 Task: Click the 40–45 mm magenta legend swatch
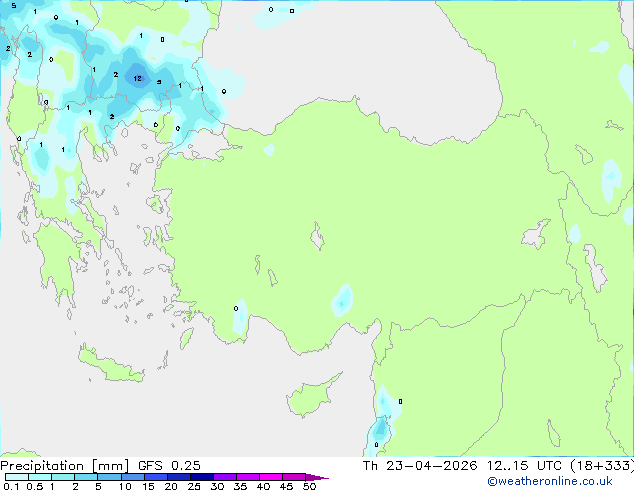point(271,477)
